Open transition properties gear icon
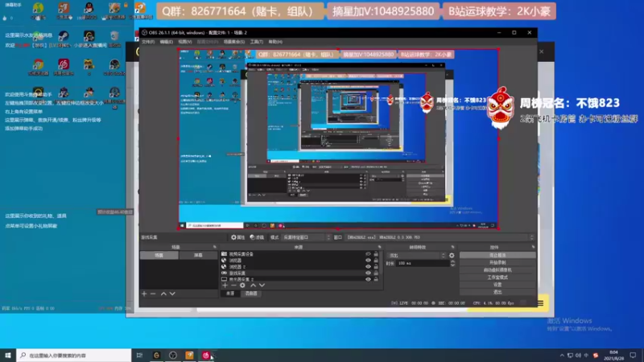644x362 pixels. point(452,255)
